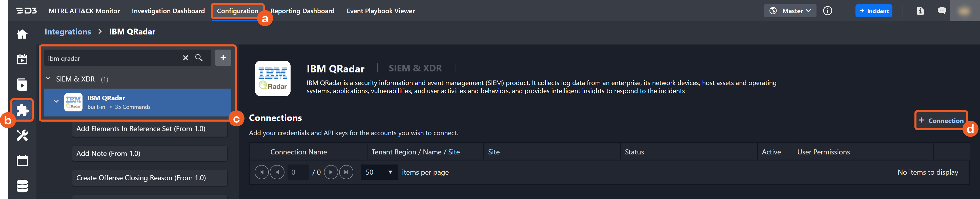Collapse the SIEM & XDR category
The image size is (980, 199).
pos(48,78)
